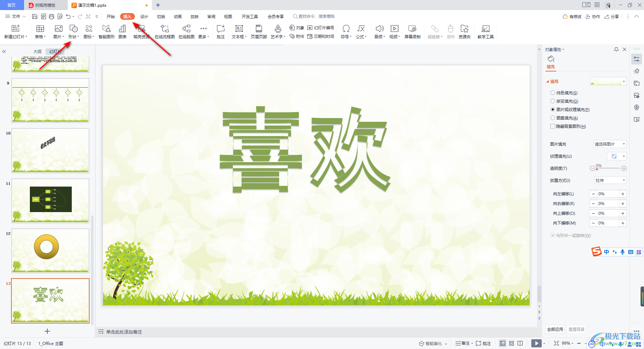Open the Collaborate button
This screenshot has height=349, width=644.
pos(593,16)
